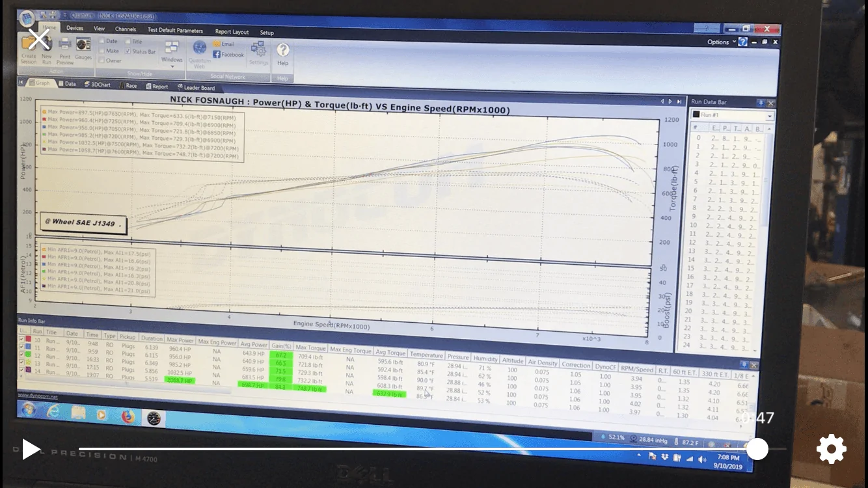Open the Quantum application orb menu
The width and height of the screenshot is (868, 488).
pos(27,18)
